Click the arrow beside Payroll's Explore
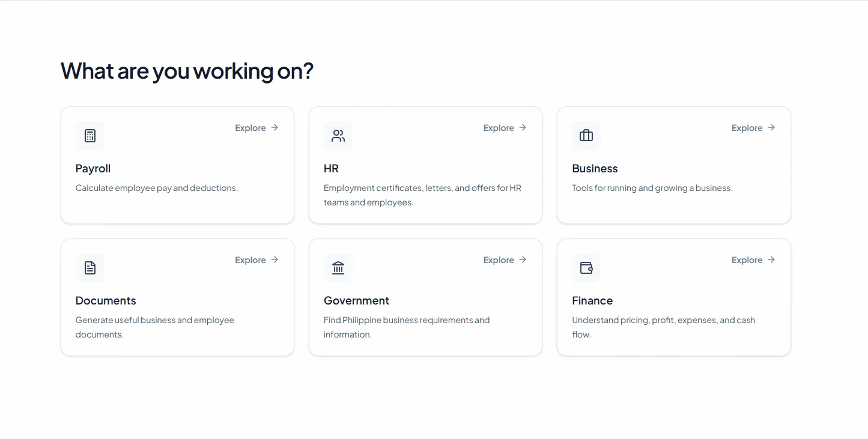The height and width of the screenshot is (439, 868). click(275, 127)
